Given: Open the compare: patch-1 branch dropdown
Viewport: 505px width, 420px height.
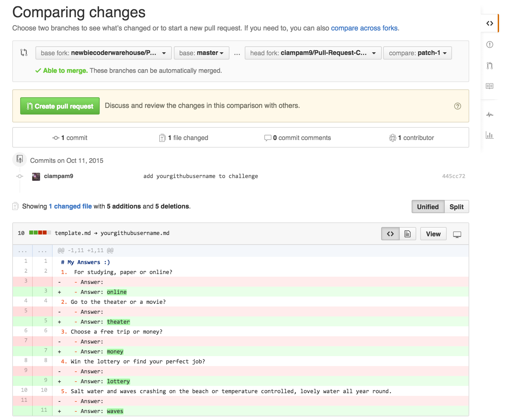Looking at the screenshot, I should point(417,53).
